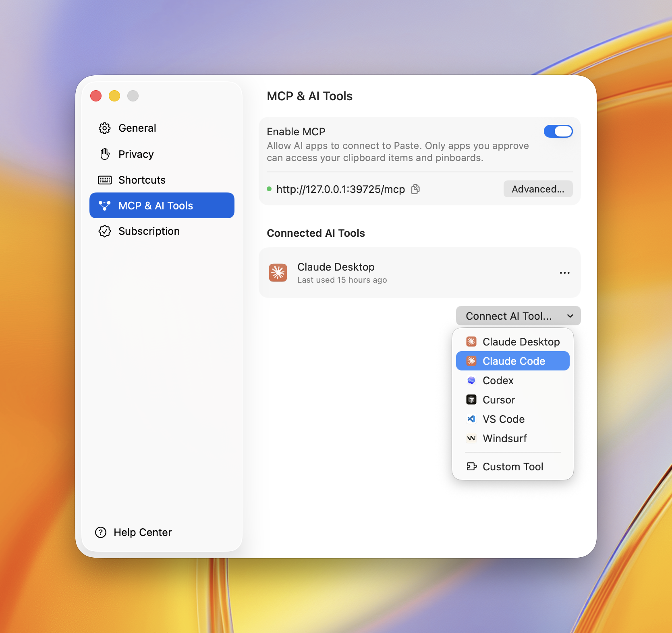This screenshot has width=672, height=633.
Task: Click the chevron on Connect AI Tool button
Action: [570, 316]
